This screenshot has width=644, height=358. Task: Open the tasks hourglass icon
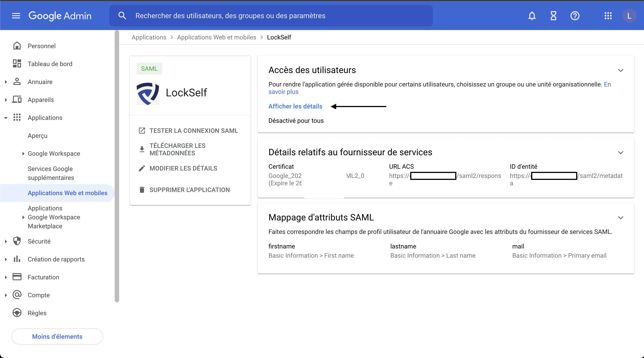(553, 16)
